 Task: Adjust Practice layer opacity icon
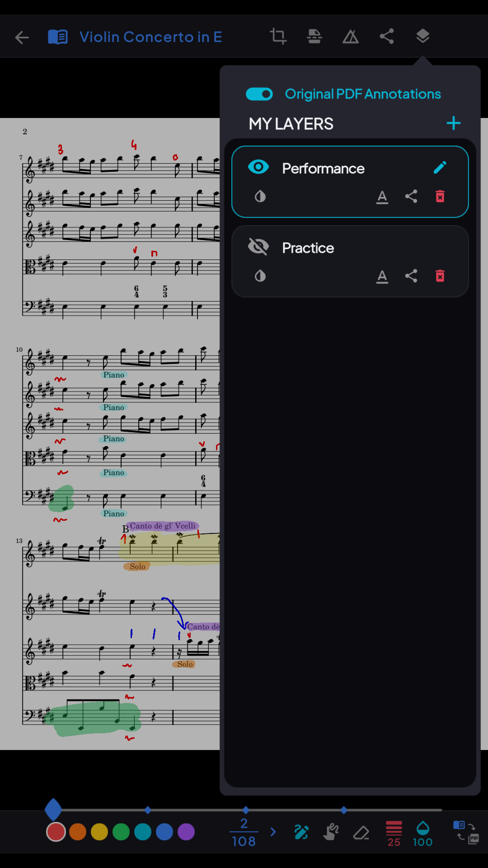260,276
